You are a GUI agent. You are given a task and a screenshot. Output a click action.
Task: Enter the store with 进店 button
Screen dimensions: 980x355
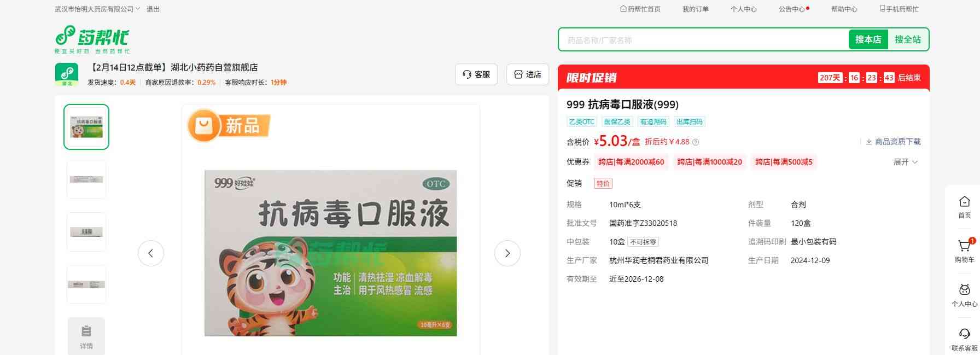pyautogui.click(x=527, y=74)
